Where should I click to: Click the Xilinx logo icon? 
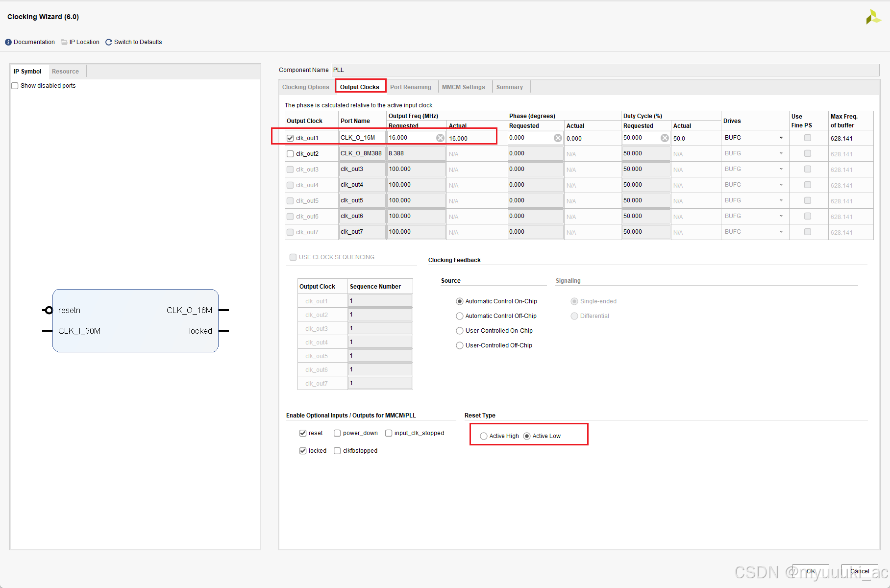[x=873, y=17]
